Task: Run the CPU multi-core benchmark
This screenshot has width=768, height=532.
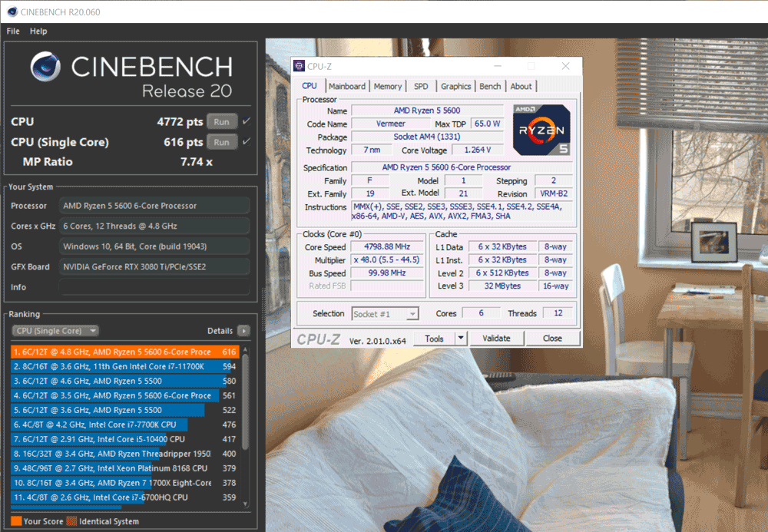Action: click(x=221, y=121)
